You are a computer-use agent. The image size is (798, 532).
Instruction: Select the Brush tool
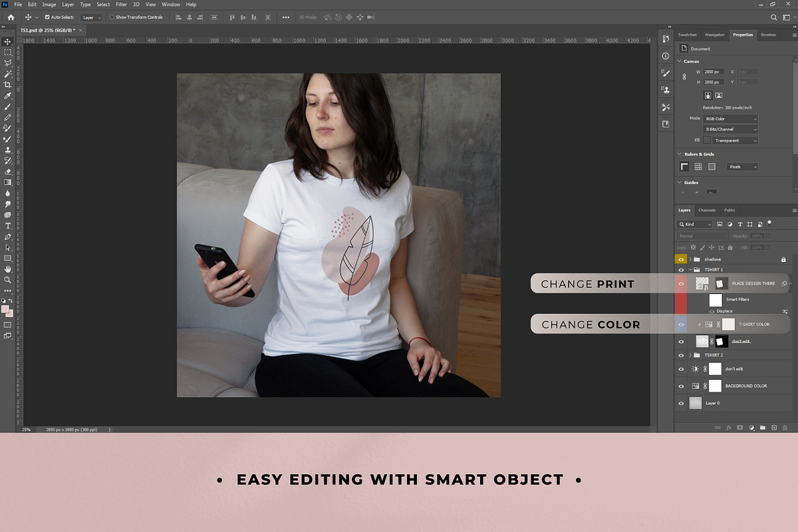8,106
